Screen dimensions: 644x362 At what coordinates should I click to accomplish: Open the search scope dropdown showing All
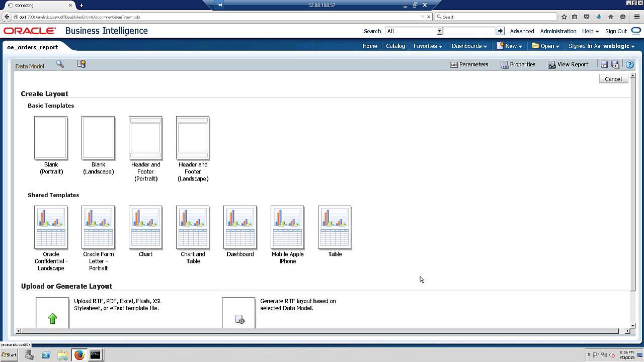414,31
